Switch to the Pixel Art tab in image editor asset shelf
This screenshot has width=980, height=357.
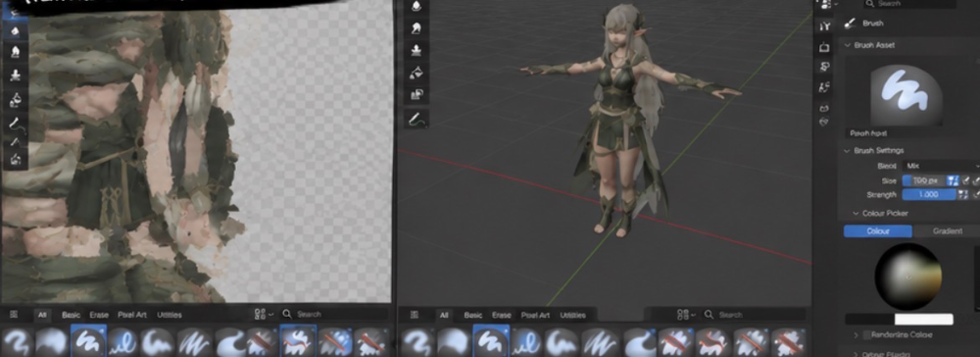[132, 315]
